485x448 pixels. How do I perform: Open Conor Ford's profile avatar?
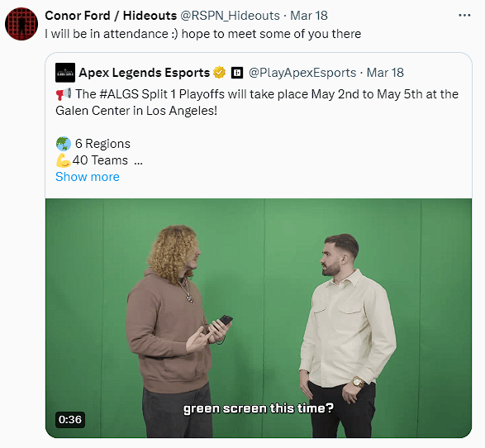pyautogui.click(x=21, y=24)
